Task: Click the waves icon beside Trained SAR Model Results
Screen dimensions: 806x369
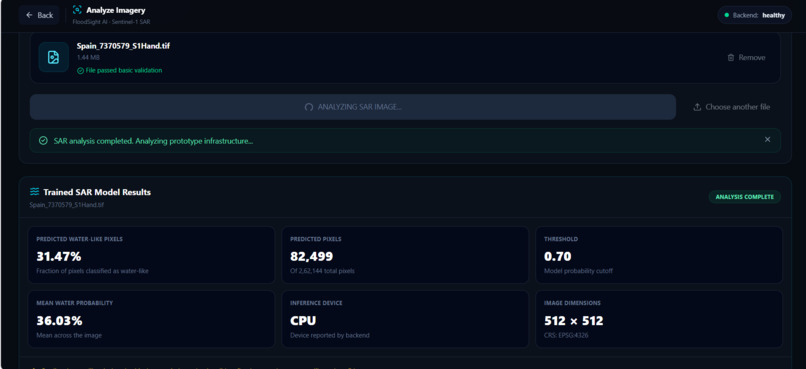Action: tap(34, 192)
